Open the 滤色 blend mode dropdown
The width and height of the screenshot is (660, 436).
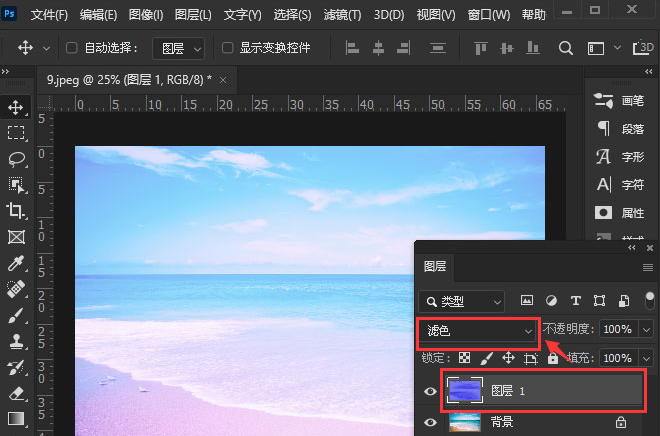tap(477, 329)
